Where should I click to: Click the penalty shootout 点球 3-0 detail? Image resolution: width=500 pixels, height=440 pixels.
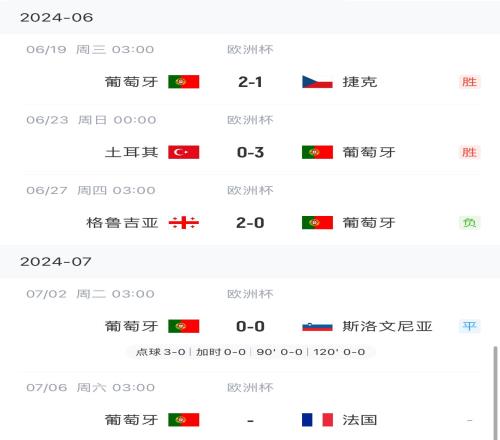[x=160, y=352]
